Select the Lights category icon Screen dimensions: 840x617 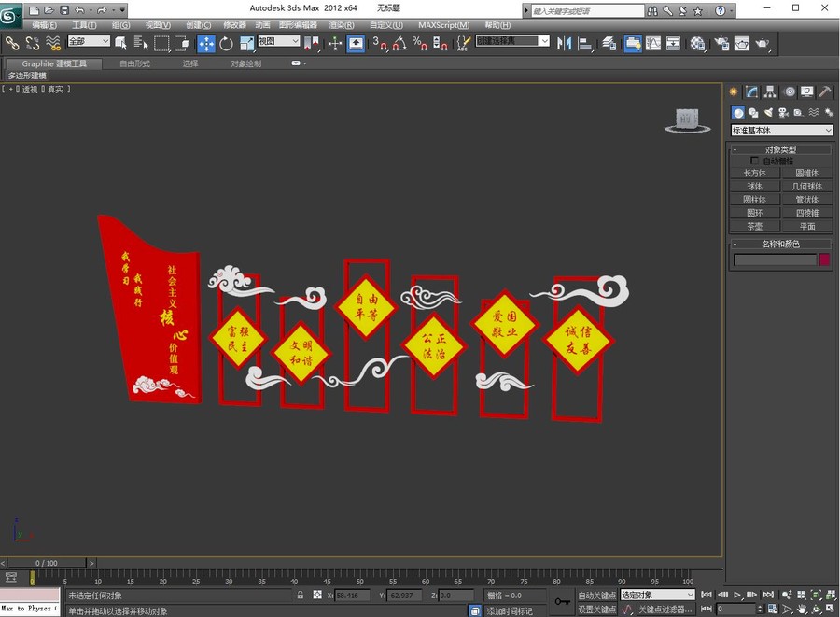(x=768, y=112)
